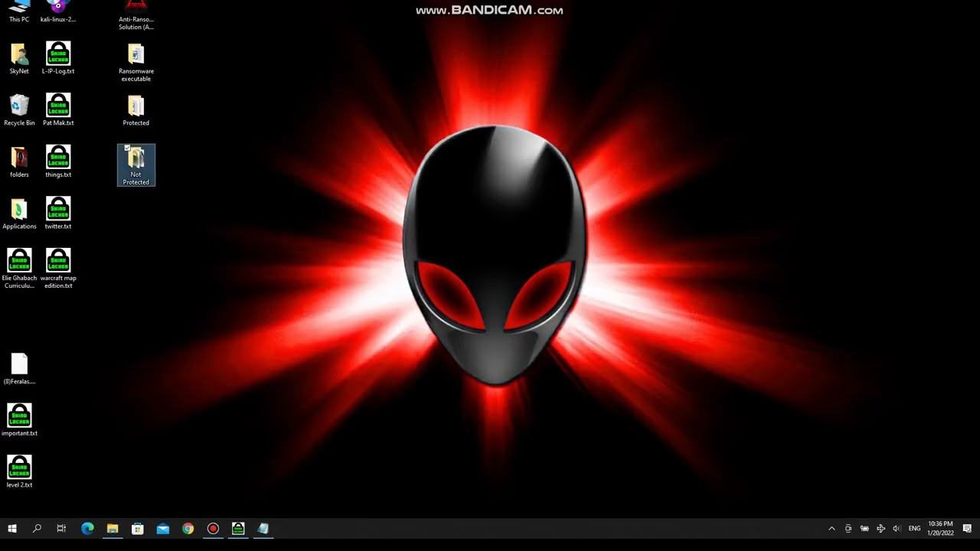
Task: Select the Not Protected folder
Action: click(136, 165)
